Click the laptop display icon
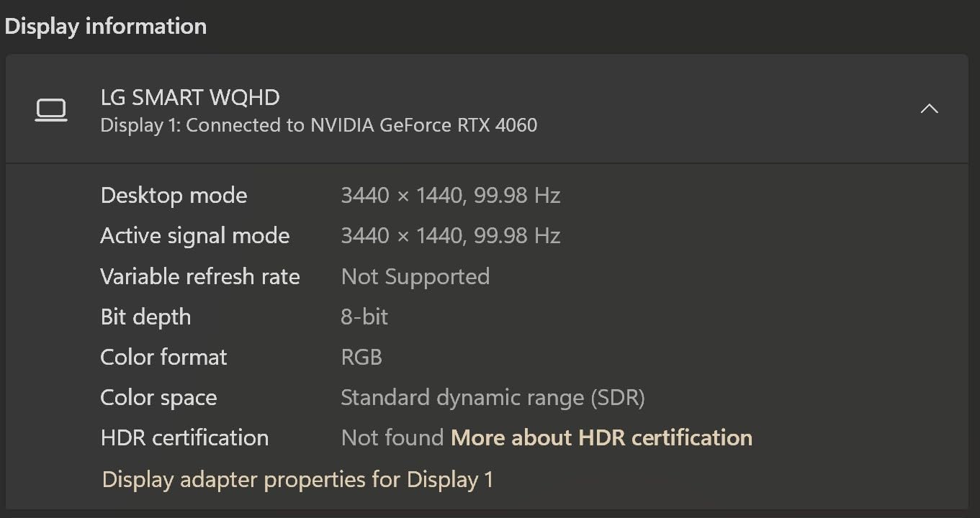Screen dimensions: 980x518 [x=51, y=110]
